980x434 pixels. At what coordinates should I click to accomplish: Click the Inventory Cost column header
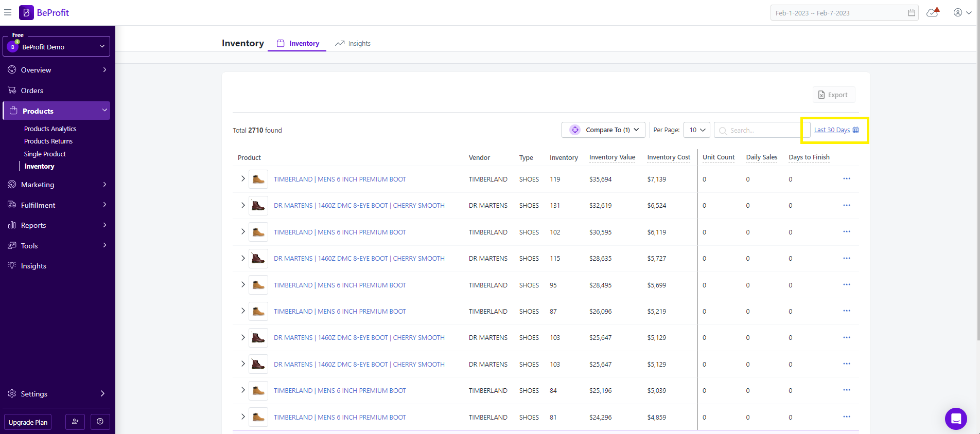pos(669,157)
